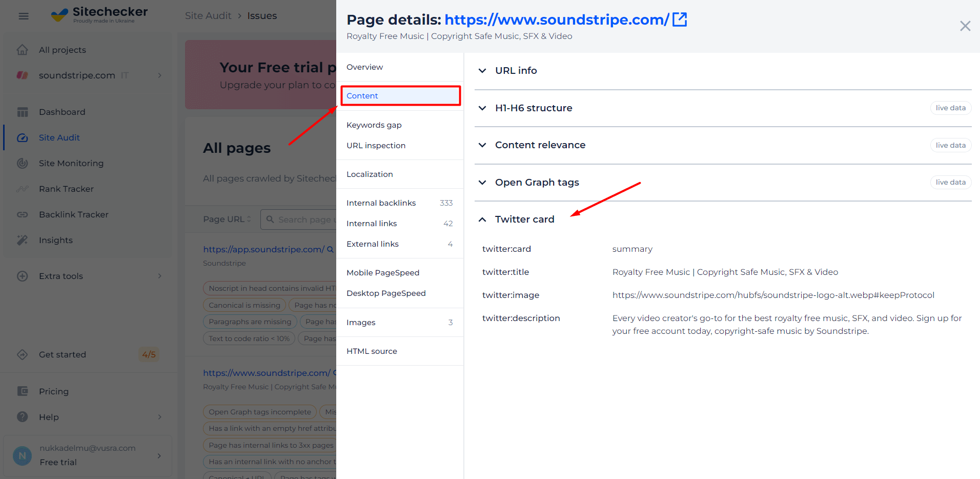The height and width of the screenshot is (479, 980).
Task: Open the https://www.soundstripe.com/ list link
Action: [267, 373]
